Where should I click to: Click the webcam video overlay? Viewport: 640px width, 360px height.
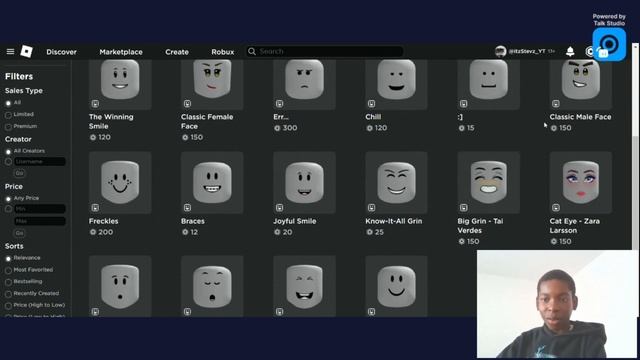click(x=558, y=304)
